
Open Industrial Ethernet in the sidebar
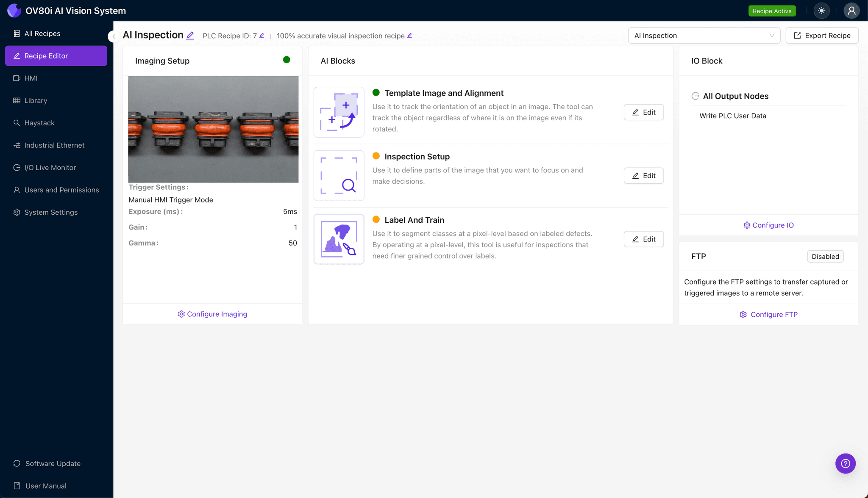(x=54, y=145)
